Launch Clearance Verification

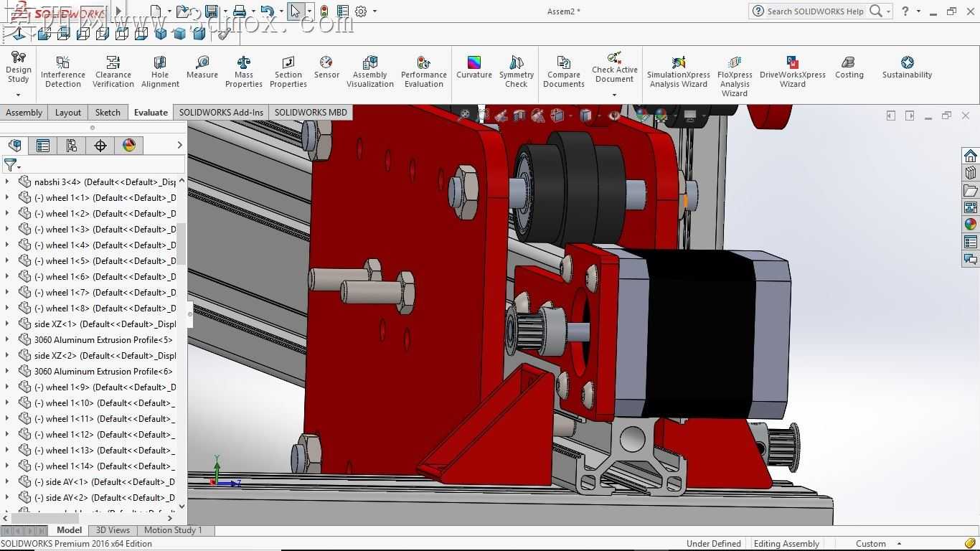point(113,72)
